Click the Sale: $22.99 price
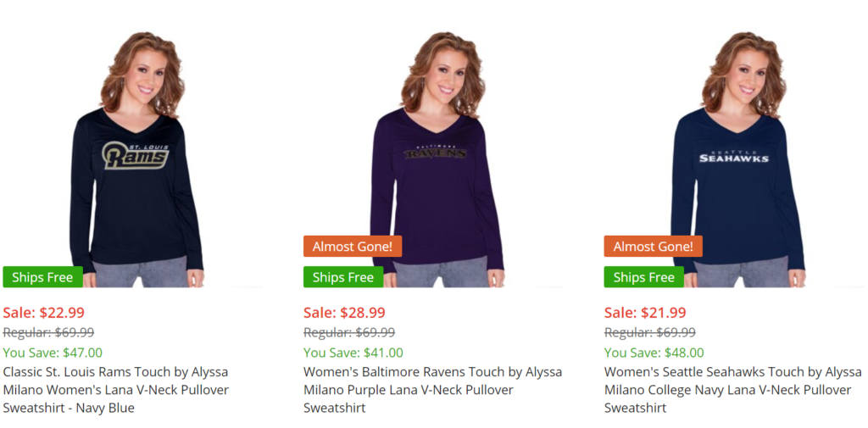The image size is (868, 428). tap(44, 313)
